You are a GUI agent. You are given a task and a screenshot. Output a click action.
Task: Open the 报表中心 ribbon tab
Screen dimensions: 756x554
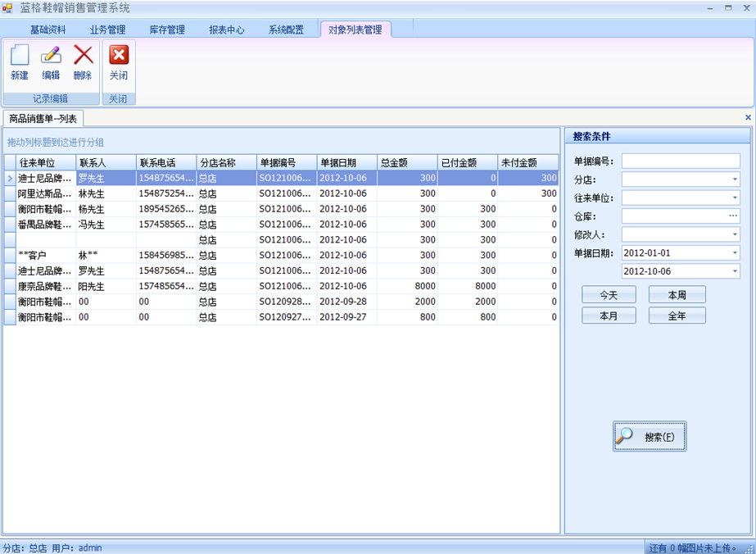226,30
